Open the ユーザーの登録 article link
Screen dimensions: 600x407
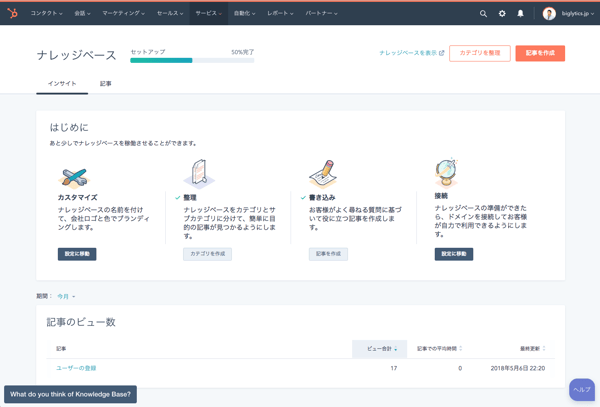[x=76, y=368]
